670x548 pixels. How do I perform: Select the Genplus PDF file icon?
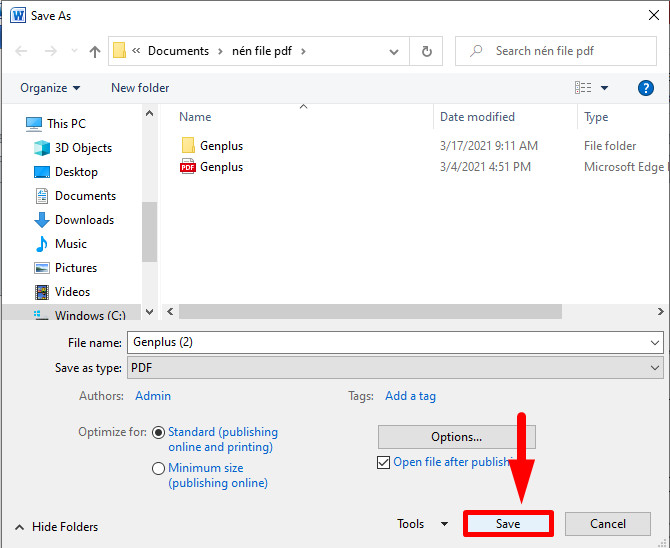(x=188, y=167)
